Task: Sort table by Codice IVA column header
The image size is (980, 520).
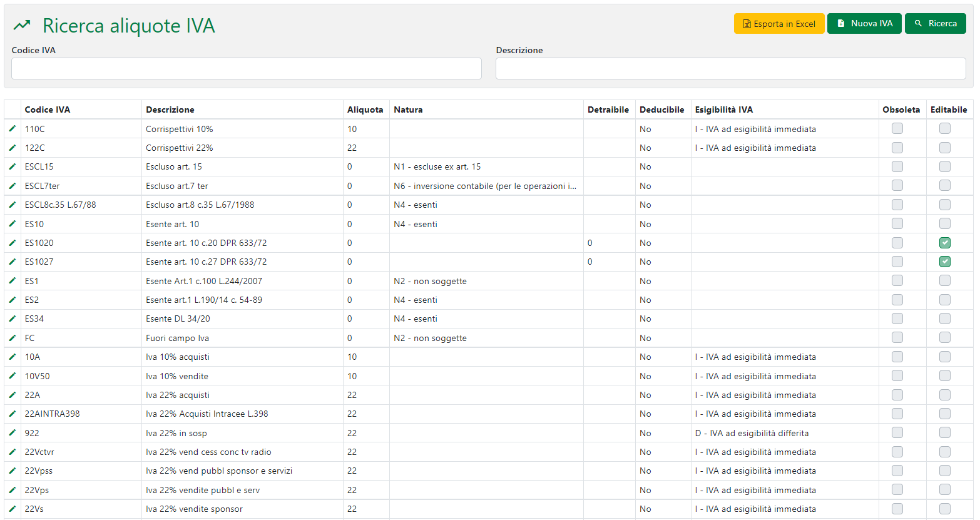Action: pos(48,110)
